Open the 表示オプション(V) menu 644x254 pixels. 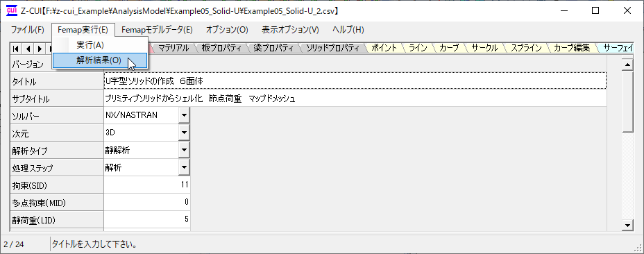click(290, 30)
